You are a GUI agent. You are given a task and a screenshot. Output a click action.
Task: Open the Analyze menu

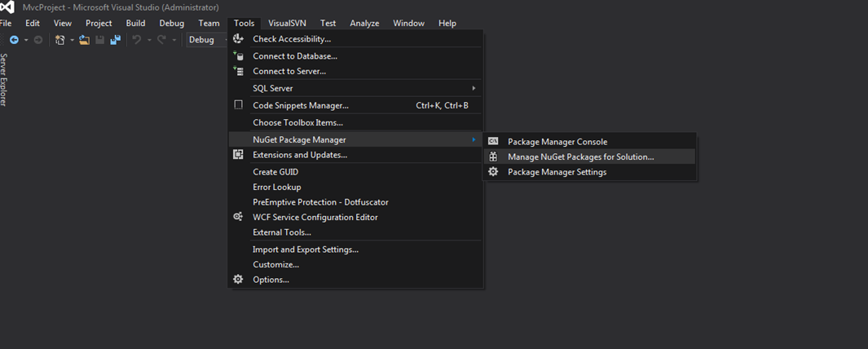pos(364,24)
